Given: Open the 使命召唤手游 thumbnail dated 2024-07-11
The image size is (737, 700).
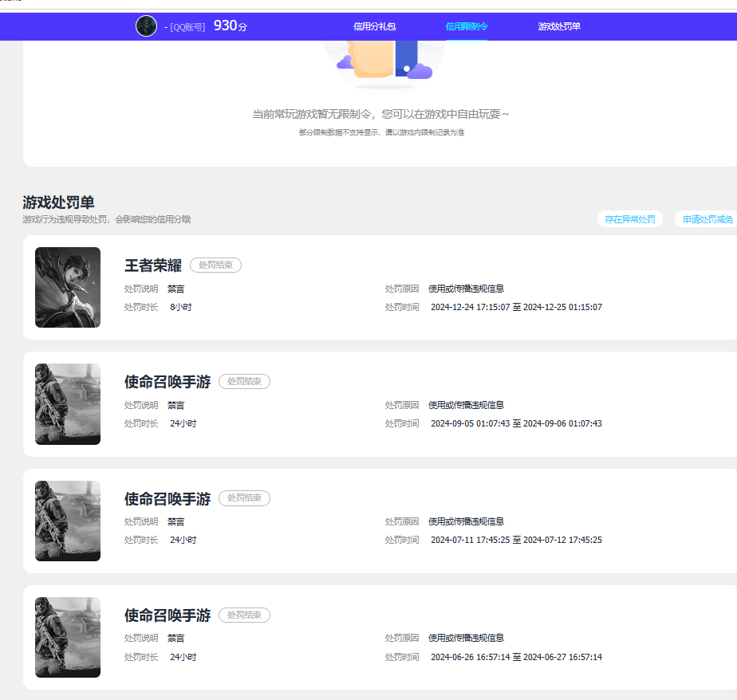Looking at the screenshot, I should tap(68, 521).
